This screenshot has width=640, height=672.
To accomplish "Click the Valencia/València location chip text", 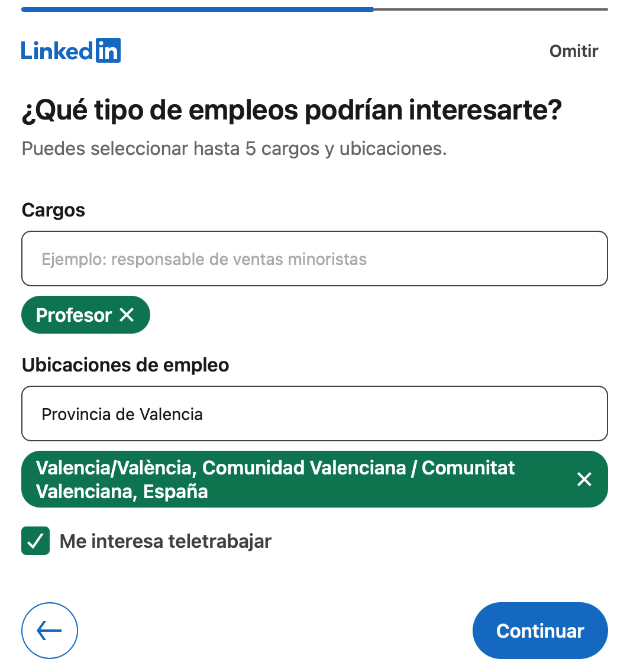I will coord(275,479).
